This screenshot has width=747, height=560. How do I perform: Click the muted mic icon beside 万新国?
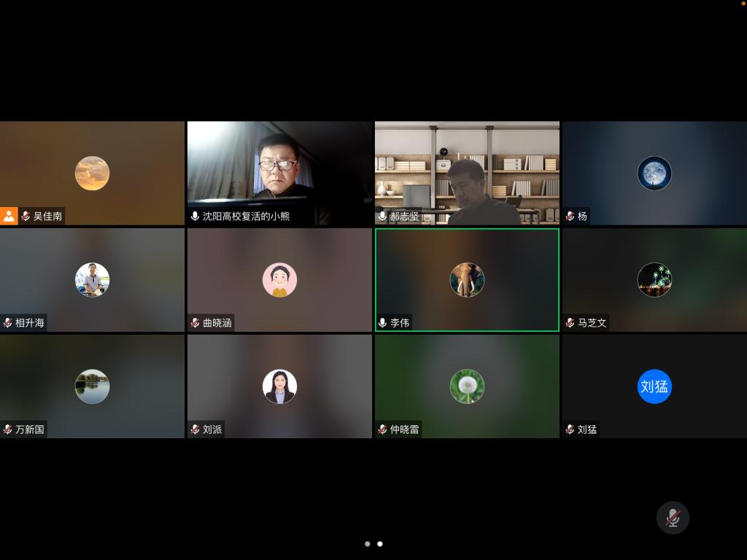[7, 429]
